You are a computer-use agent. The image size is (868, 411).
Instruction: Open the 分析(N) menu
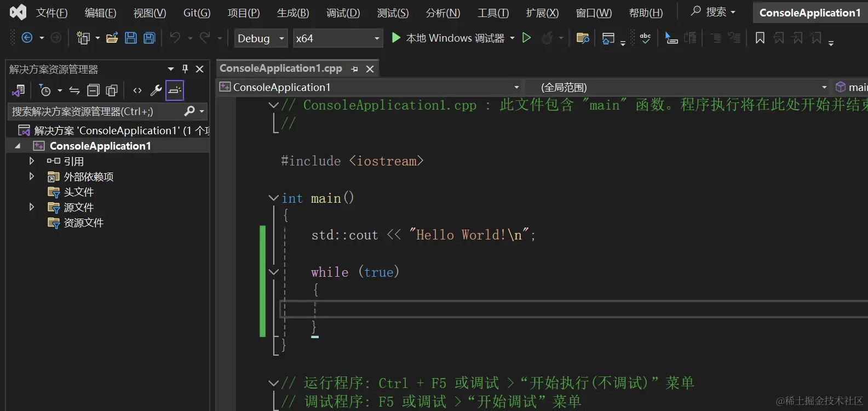coord(443,13)
